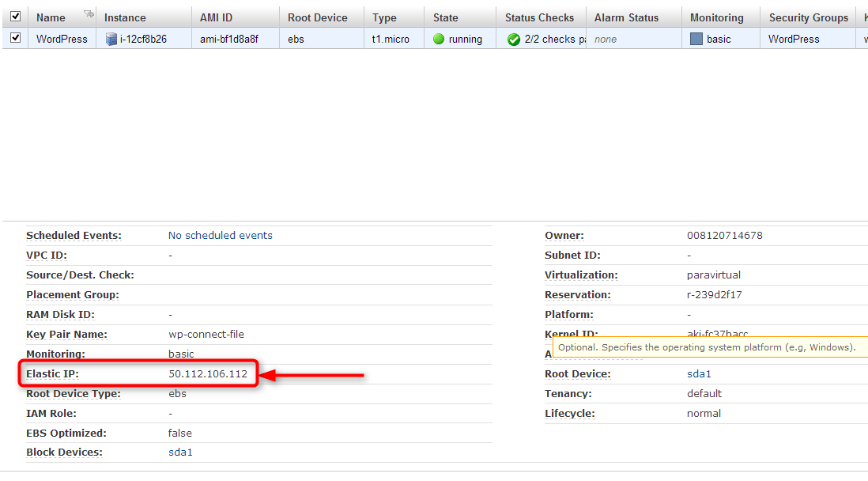Open the sda1 Block Devices link
The height and width of the screenshot is (481, 868).
coord(180,453)
